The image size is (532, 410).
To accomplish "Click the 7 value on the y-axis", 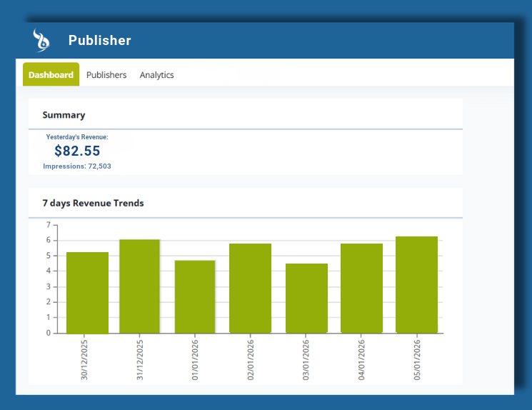I will [x=49, y=225].
